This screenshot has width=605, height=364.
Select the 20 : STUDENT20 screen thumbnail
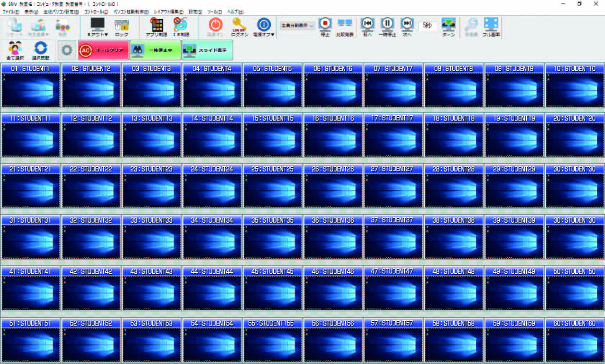pos(575,140)
